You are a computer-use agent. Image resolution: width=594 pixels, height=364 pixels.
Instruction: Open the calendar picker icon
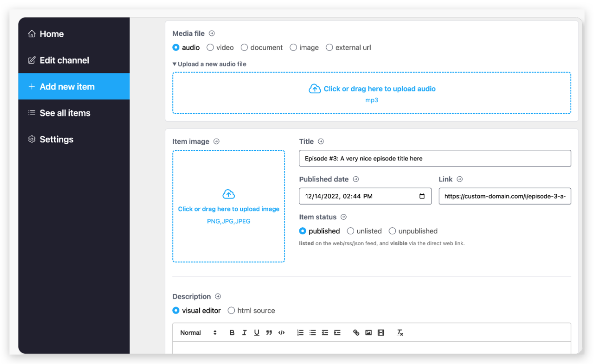coord(422,196)
